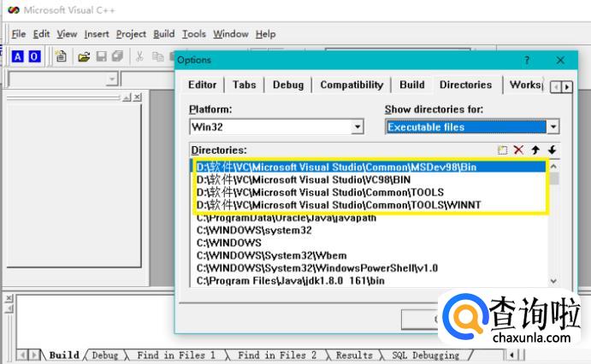Viewport: 591px width, 364px height.
Task: Open Show directories for dropdown
Action: click(x=553, y=126)
